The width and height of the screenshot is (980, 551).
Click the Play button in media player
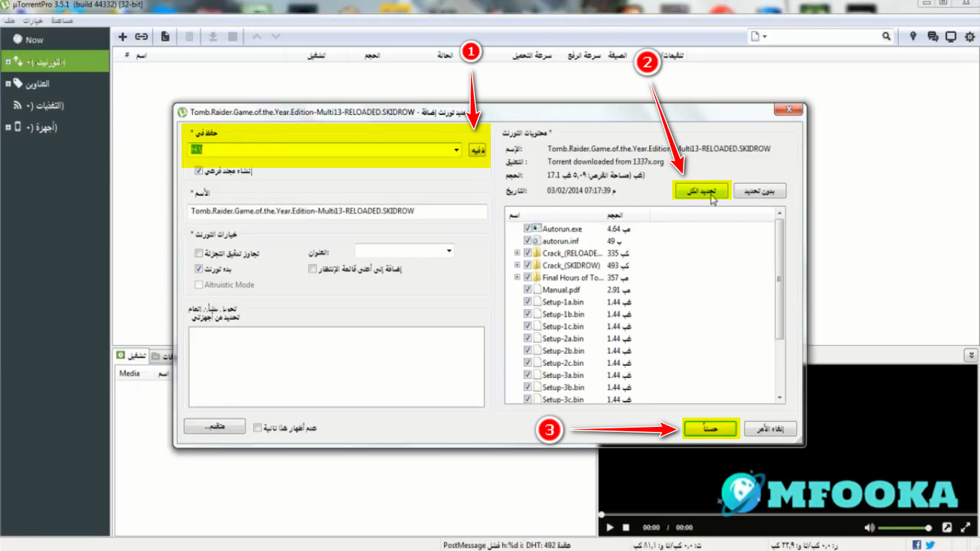tap(611, 527)
